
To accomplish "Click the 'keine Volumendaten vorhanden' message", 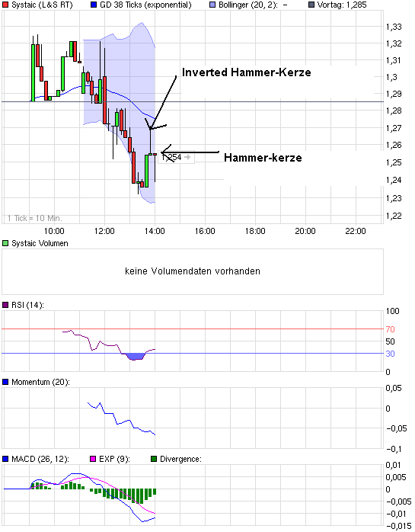I will pos(193,271).
